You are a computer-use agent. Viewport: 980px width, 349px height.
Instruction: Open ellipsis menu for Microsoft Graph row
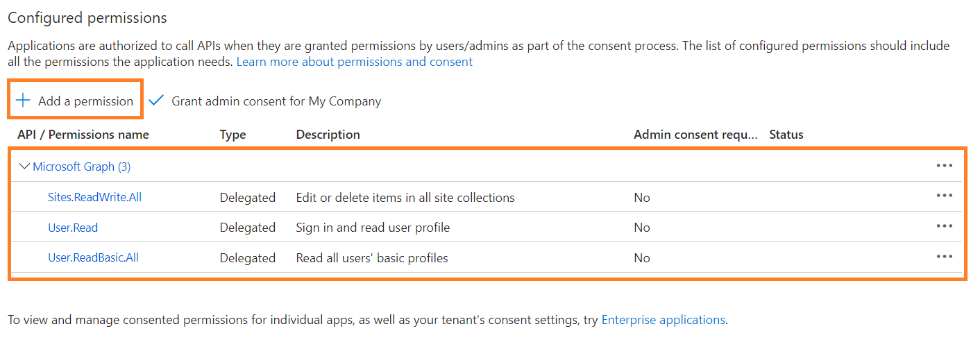tap(944, 166)
